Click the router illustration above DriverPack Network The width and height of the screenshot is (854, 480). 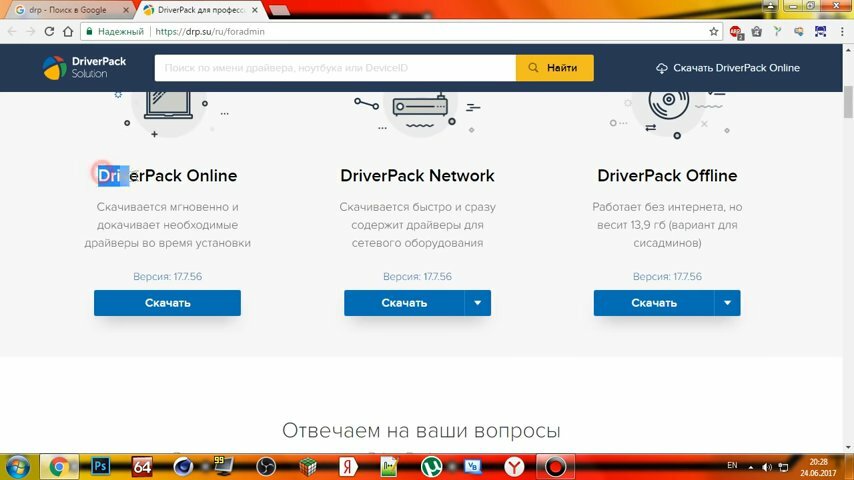tap(420, 108)
